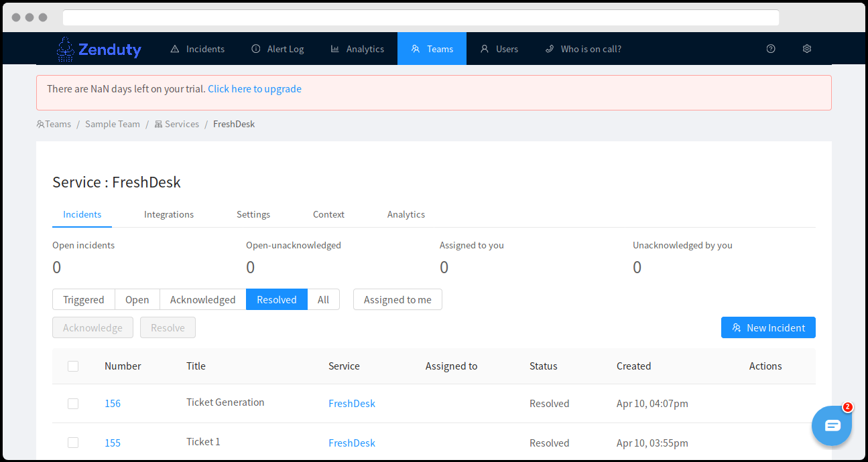The height and width of the screenshot is (462, 868).
Task: Select the Resolved filter button
Action: pyautogui.click(x=277, y=299)
